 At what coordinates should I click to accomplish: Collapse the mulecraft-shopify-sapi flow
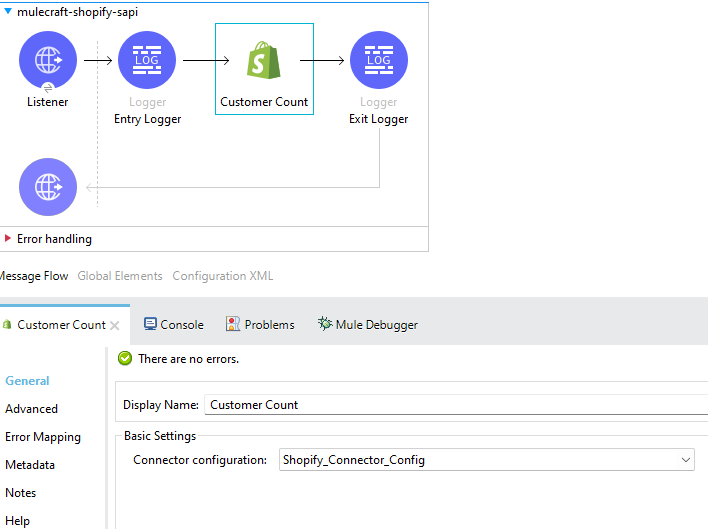pos(9,11)
